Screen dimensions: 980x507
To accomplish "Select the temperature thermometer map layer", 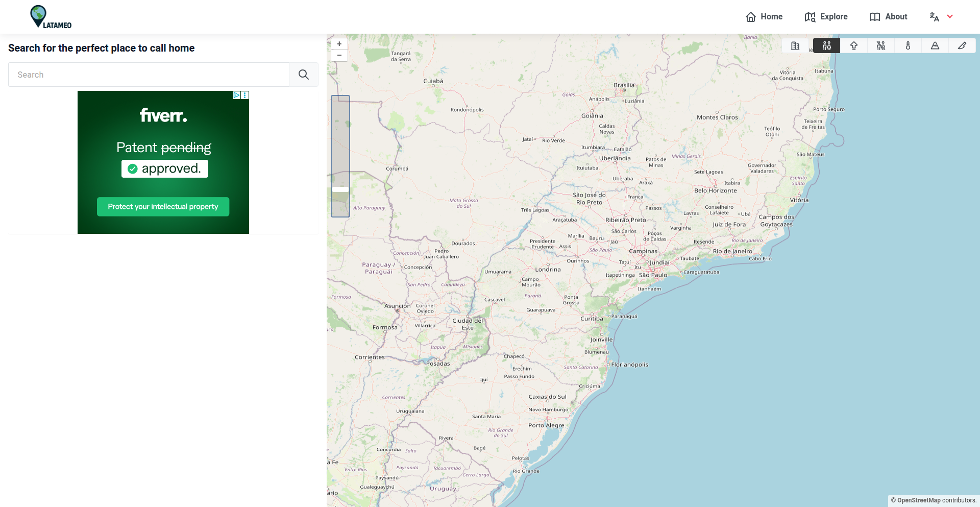I will click(908, 45).
